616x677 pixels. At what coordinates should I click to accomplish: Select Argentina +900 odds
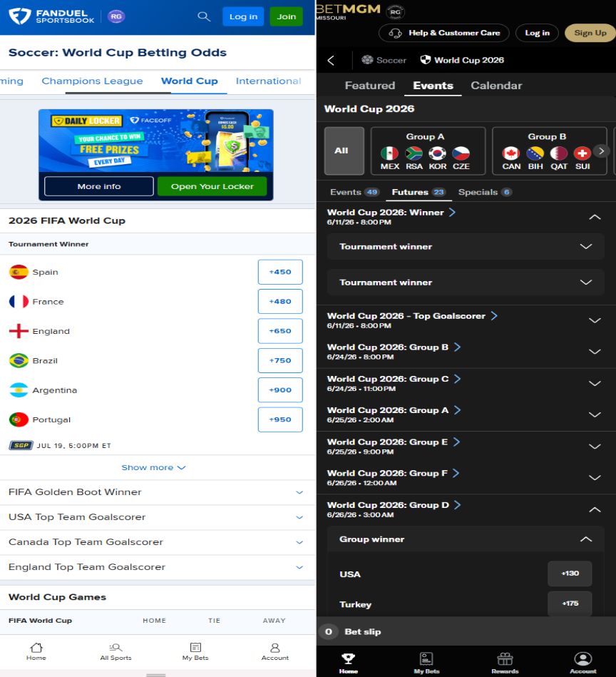[x=280, y=390]
